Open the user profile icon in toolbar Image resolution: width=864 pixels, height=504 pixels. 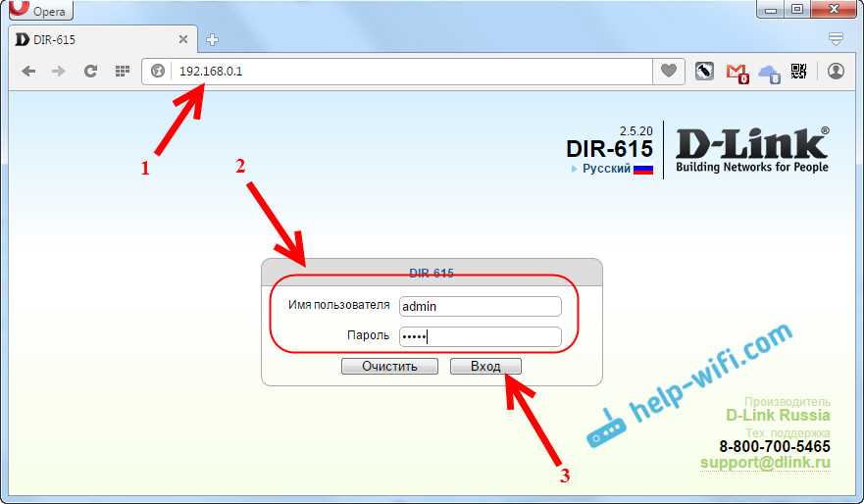coord(836,71)
